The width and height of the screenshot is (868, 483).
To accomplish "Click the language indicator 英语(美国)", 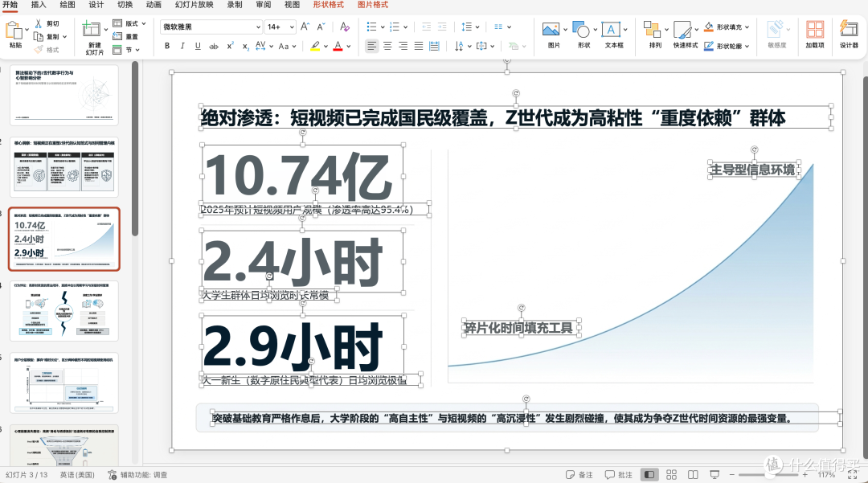I will [x=77, y=475].
